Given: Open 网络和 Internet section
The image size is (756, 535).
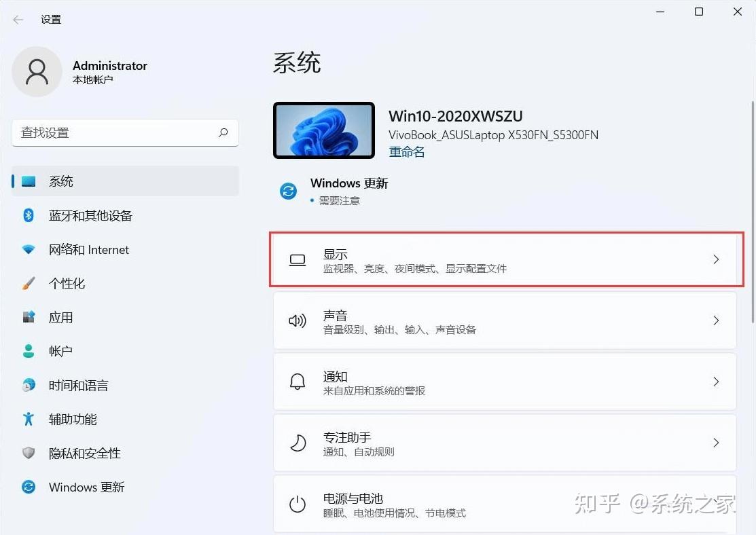Looking at the screenshot, I should click(126, 249).
